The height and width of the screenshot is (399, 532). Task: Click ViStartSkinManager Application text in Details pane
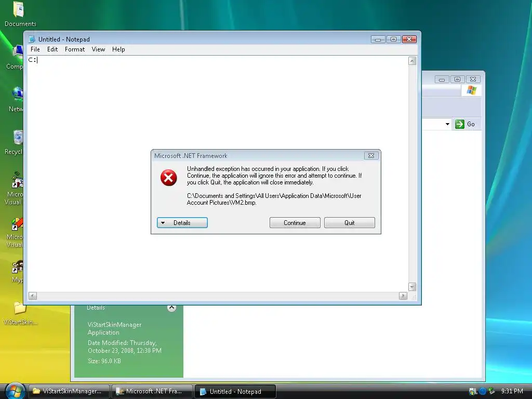click(x=115, y=328)
